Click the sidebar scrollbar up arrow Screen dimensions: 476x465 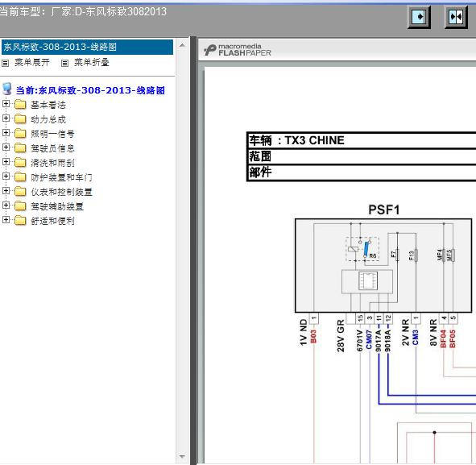pos(182,46)
